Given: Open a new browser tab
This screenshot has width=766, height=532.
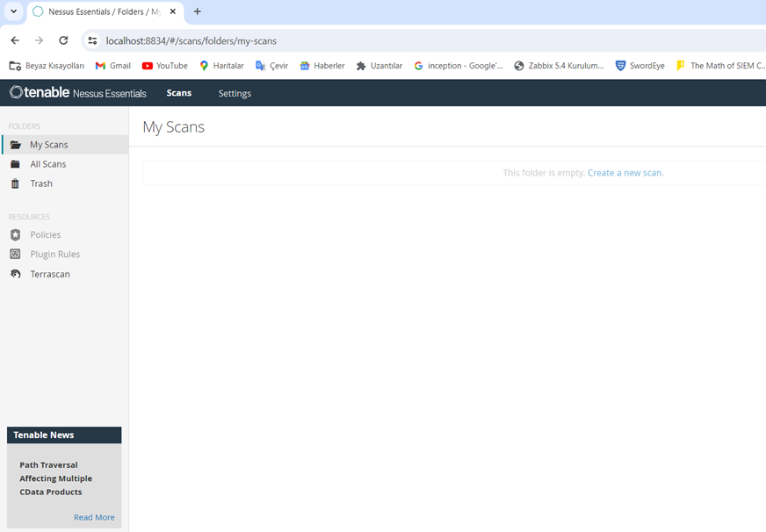Looking at the screenshot, I should point(198,11).
